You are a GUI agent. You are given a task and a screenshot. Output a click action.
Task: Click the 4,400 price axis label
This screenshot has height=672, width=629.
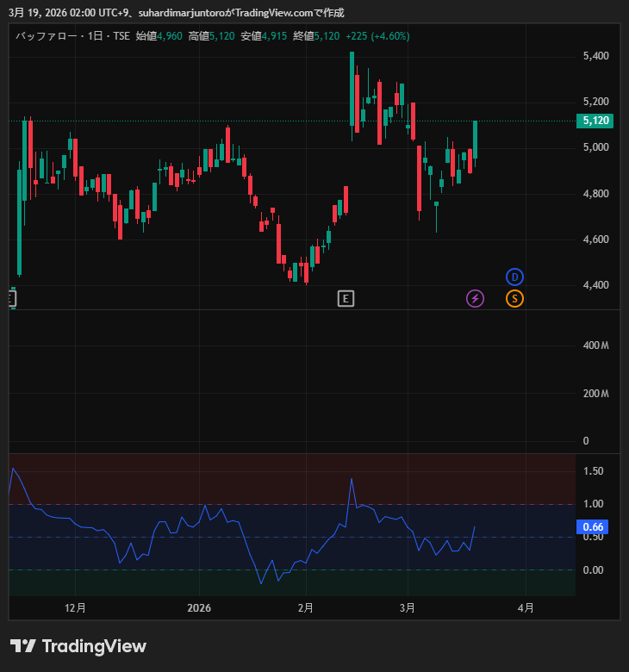tap(595, 285)
